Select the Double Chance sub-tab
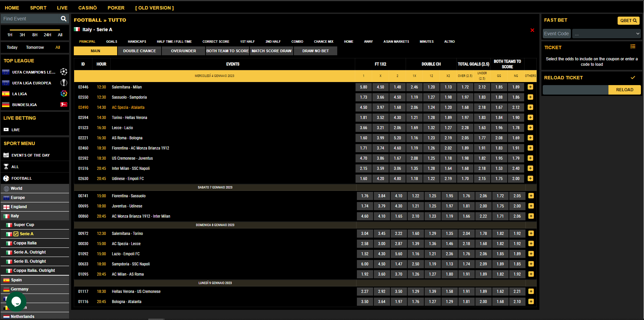Viewport: 644px width, 320px height. (139, 51)
